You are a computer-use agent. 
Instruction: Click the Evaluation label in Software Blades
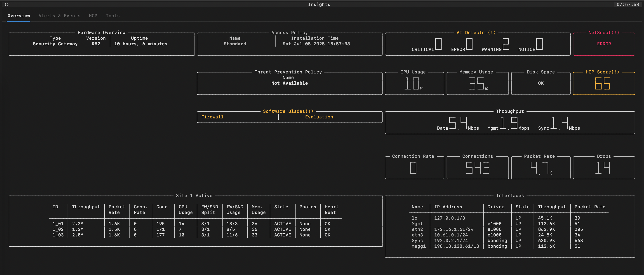point(319,117)
